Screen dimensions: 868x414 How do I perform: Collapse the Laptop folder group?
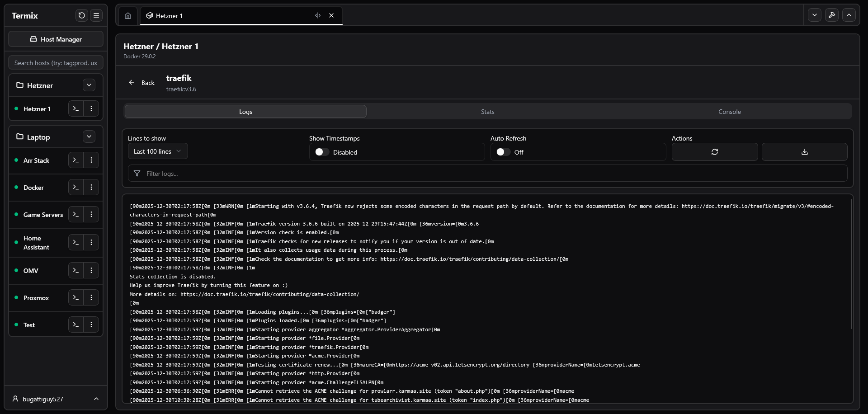click(x=89, y=137)
